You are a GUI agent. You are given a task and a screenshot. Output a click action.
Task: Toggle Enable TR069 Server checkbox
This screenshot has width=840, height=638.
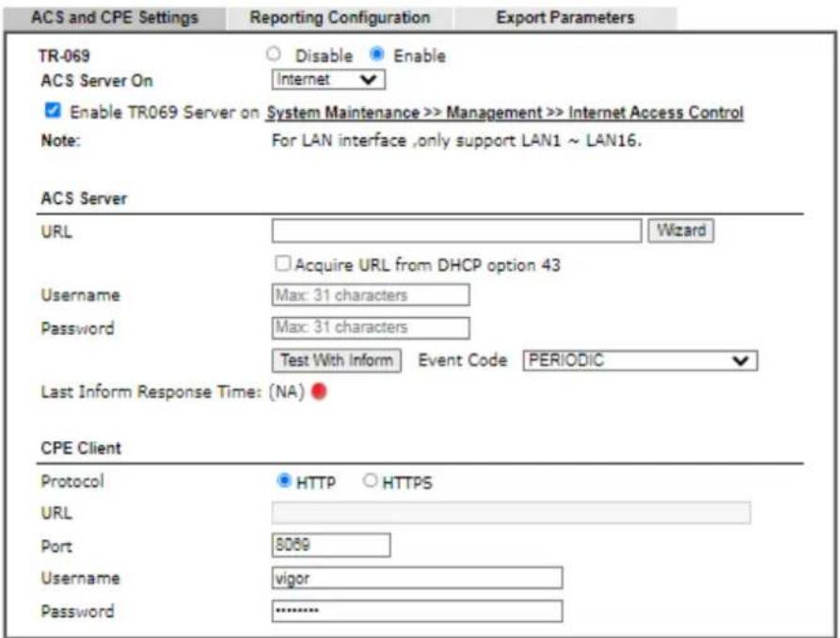tap(53, 110)
